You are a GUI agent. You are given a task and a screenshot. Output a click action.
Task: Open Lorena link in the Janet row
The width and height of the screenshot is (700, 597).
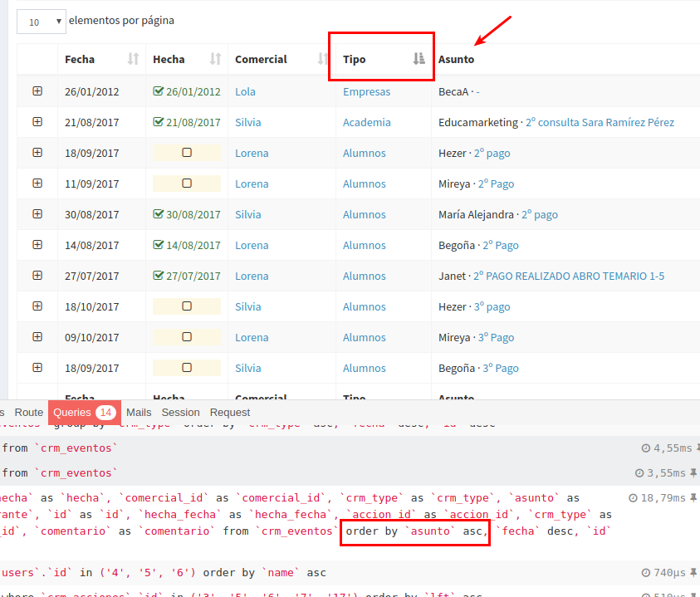click(x=252, y=276)
